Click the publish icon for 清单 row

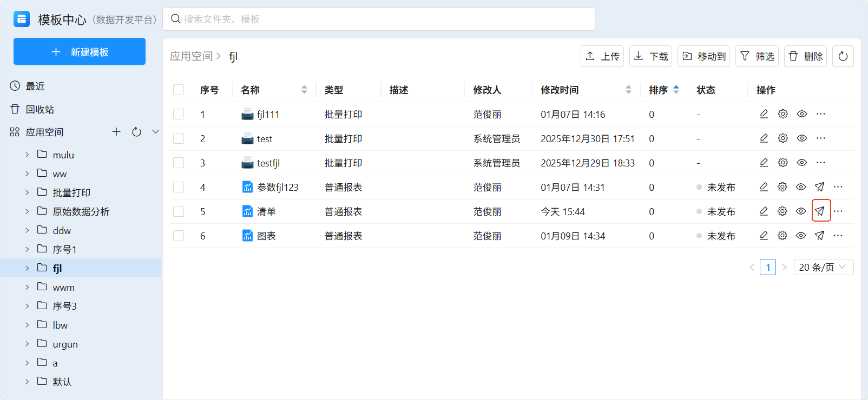820,211
